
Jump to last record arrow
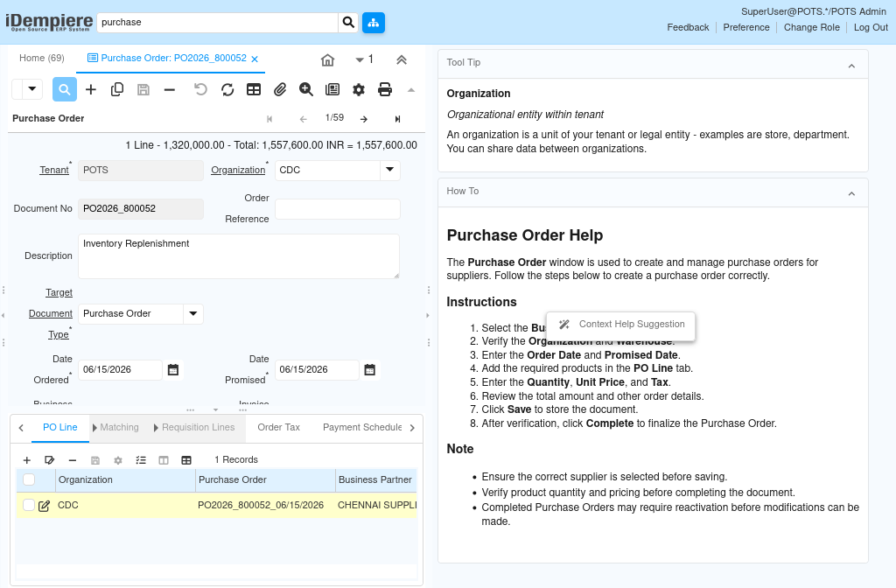pyautogui.click(x=398, y=119)
